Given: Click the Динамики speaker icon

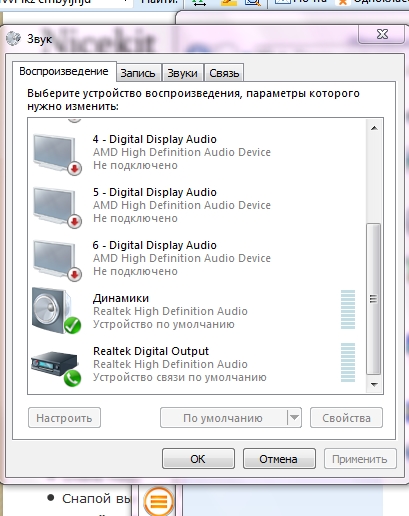Looking at the screenshot, I should tap(56, 311).
